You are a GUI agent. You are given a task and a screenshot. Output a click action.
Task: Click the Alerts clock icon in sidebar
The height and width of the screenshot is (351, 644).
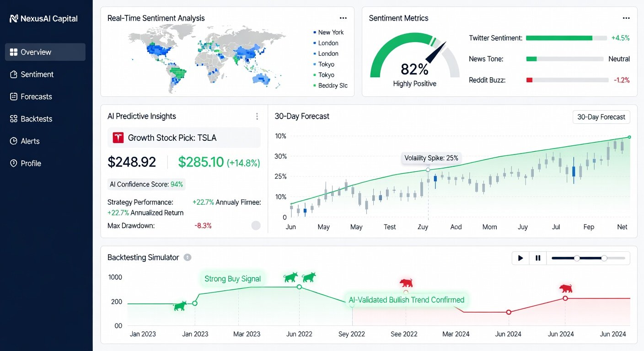pyautogui.click(x=13, y=141)
